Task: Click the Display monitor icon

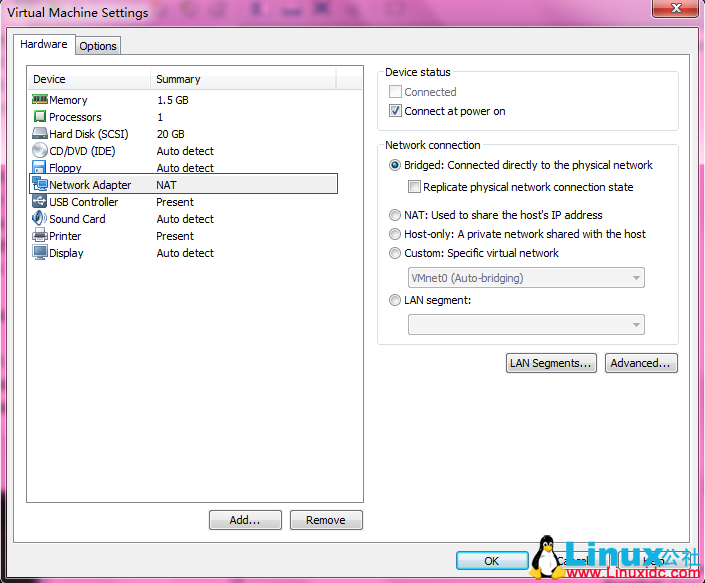Action: coord(40,252)
